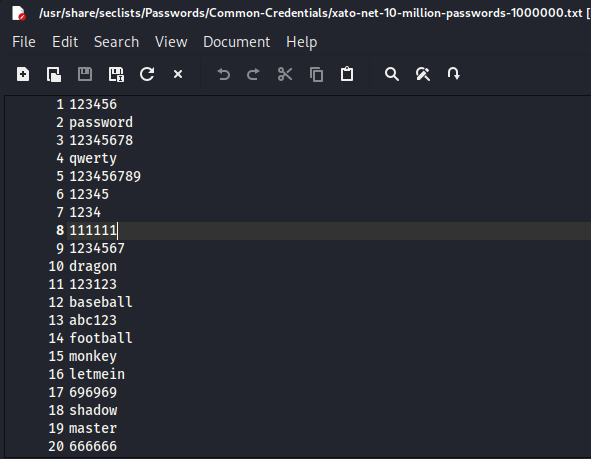
Task: Open the Help menu
Action: click(x=302, y=42)
